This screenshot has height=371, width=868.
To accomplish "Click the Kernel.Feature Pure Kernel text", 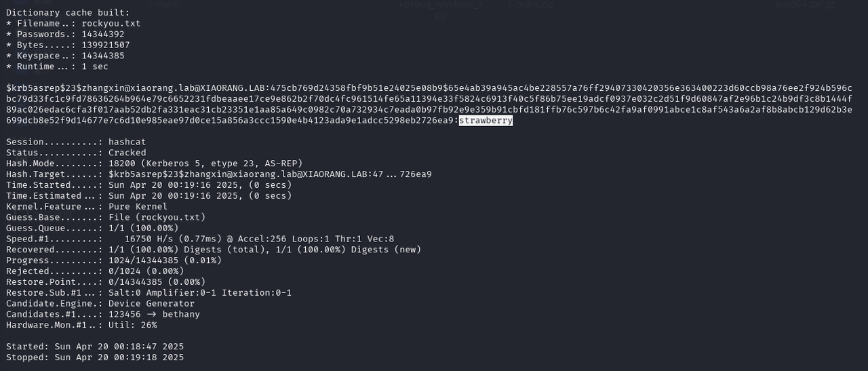I will tap(138, 207).
